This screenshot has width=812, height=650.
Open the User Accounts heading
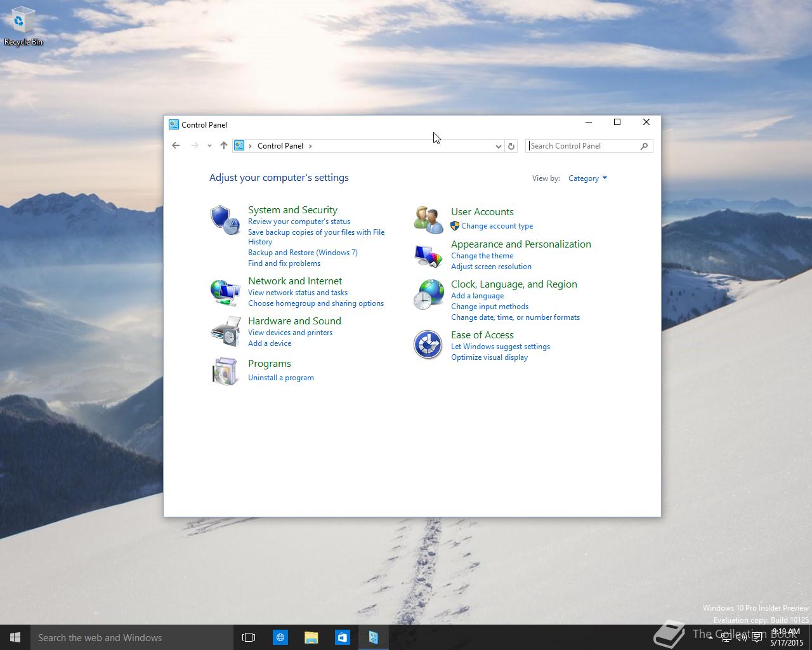coord(482,212)
